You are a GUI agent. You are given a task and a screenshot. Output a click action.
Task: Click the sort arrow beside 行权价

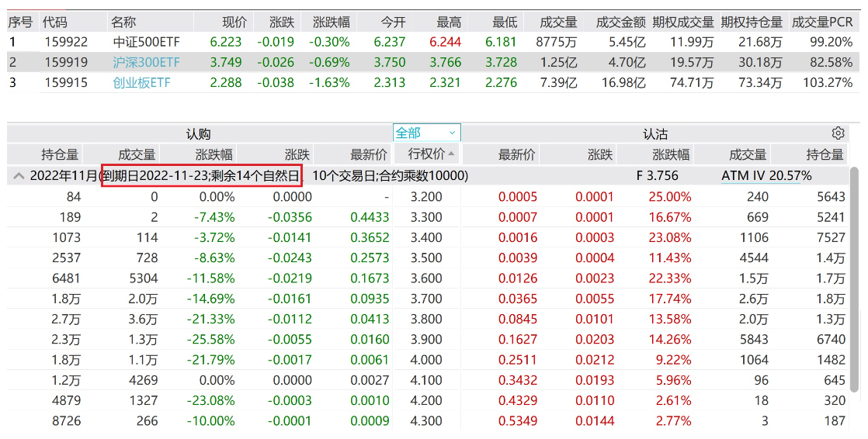click(452, 154)
